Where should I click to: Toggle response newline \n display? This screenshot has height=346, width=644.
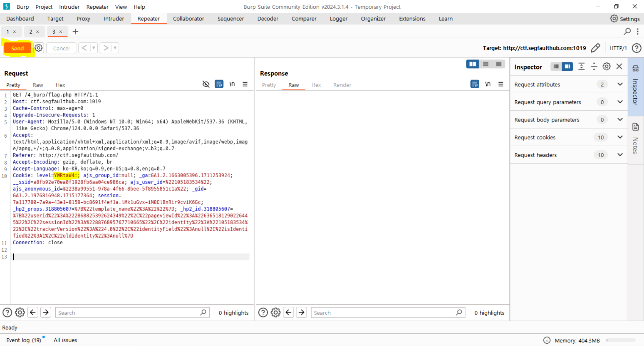click(488, 84)
